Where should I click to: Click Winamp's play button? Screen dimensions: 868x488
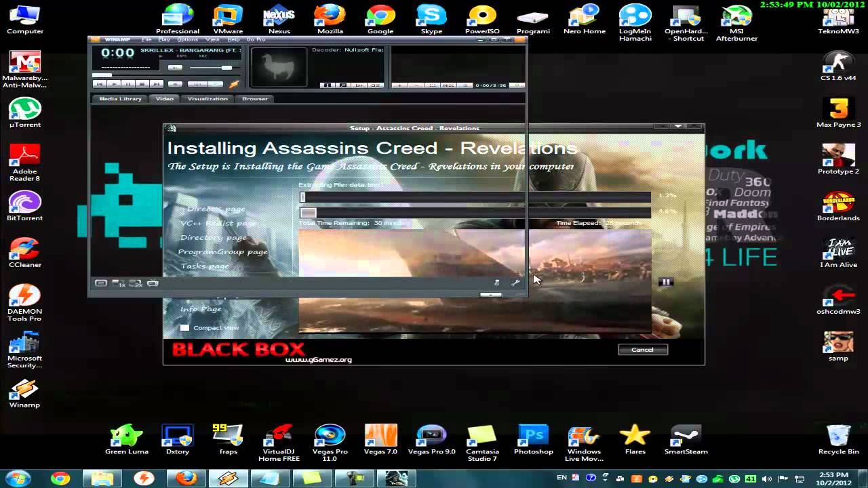pyautogui.click(x=114, y=84)
